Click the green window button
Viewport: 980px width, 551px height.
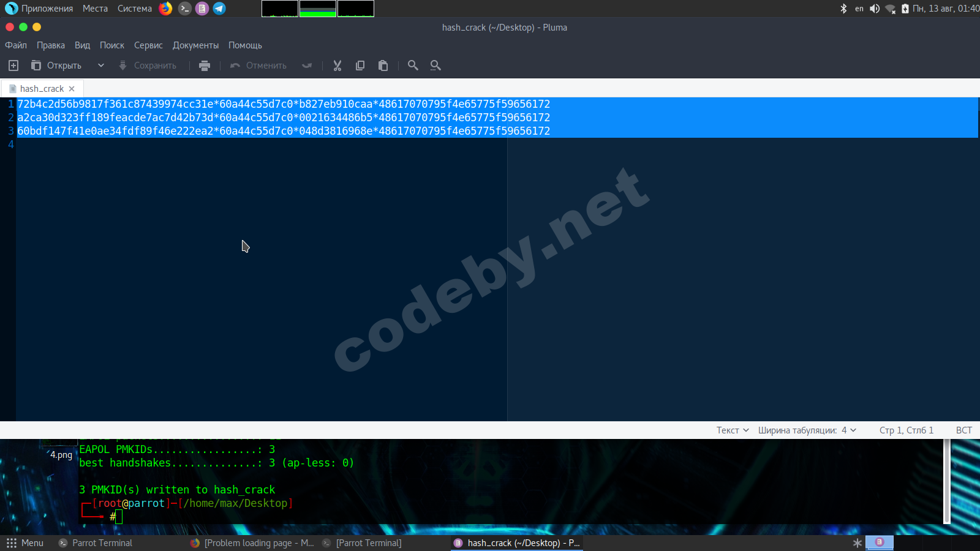pyautogui.click(x=23, y=27)
